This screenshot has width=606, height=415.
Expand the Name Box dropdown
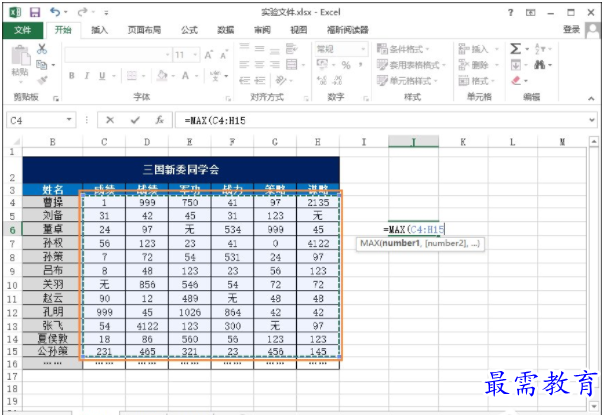point(69,119)
